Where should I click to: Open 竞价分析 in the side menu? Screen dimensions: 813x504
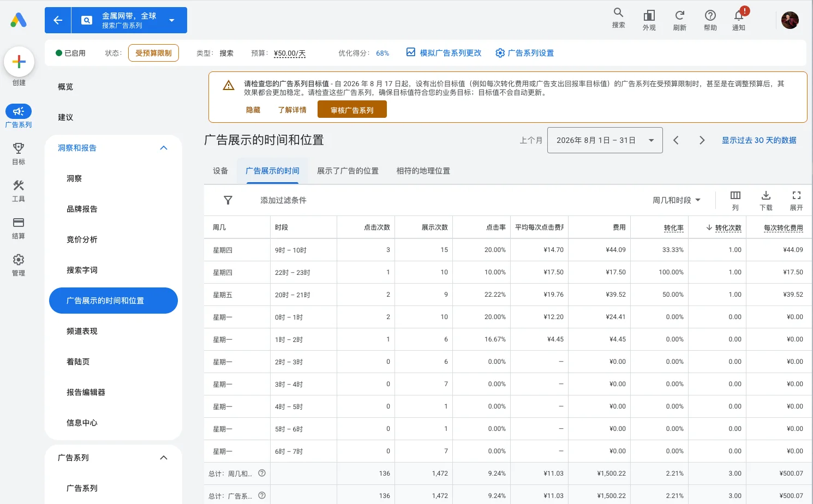(x=82, y=239)
